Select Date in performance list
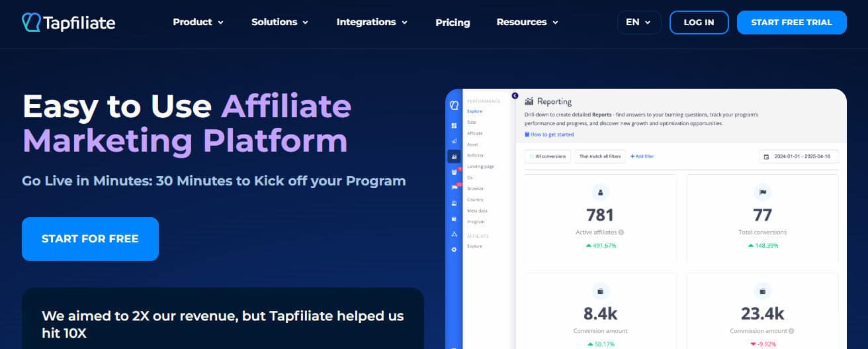868x349 pixels. [472, 123]
